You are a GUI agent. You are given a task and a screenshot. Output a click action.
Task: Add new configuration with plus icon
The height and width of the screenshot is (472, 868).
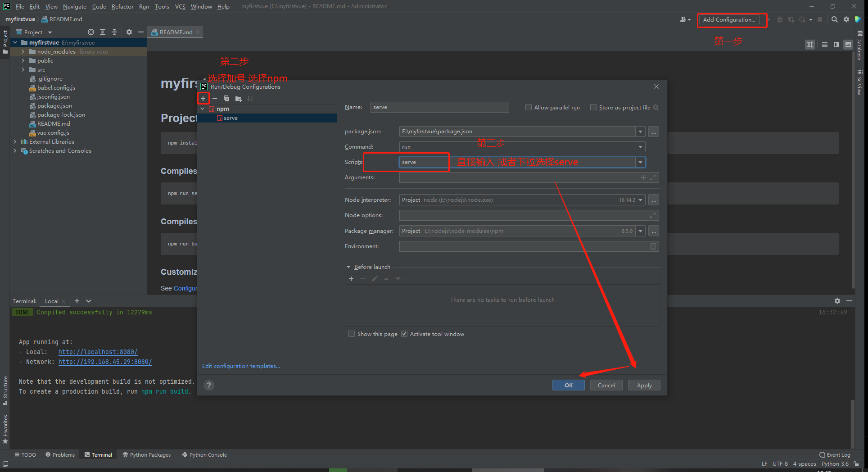click(203, 99)
